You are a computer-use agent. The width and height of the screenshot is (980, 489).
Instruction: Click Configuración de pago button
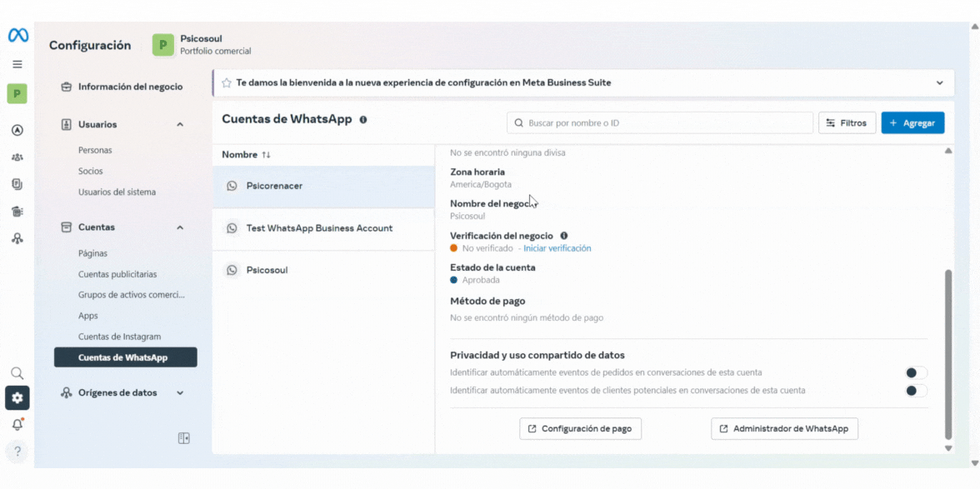[x=580, y=429]
